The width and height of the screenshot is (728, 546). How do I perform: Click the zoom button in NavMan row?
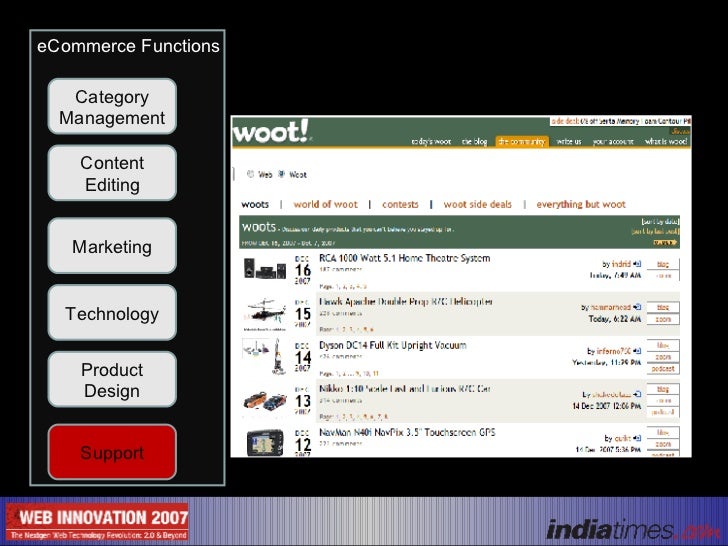663,444
